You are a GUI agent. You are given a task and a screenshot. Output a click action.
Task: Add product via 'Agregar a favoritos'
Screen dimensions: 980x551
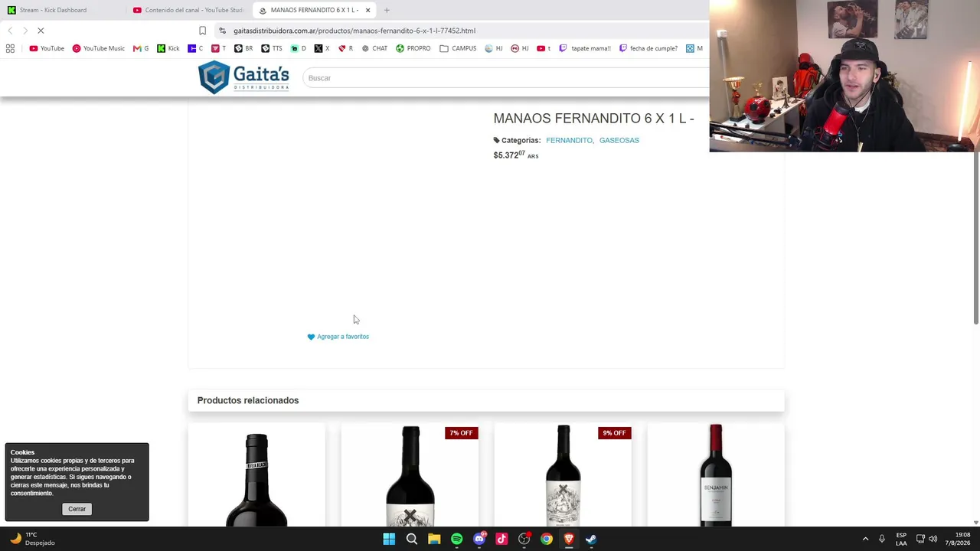[x=338, y=337]
